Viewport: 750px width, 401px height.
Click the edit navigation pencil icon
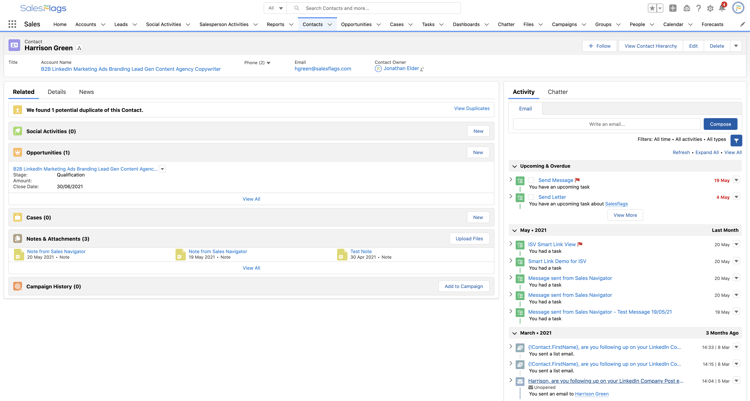click(742, 24)
